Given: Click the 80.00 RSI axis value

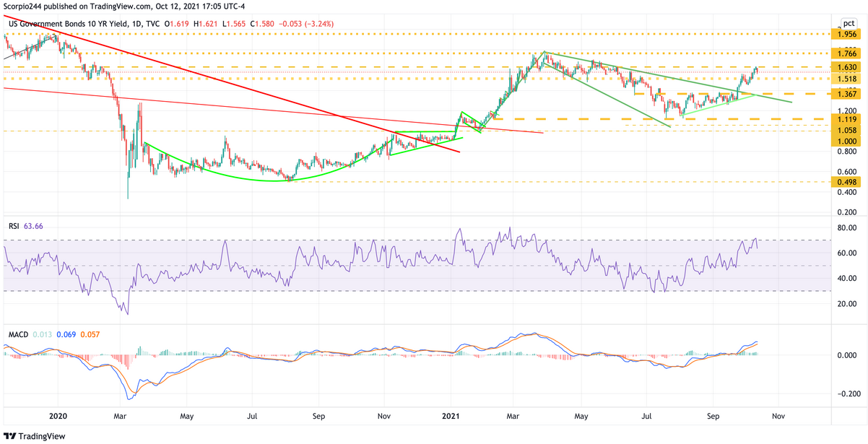Looking at the screenshot, I should click(x=847, y=228).
